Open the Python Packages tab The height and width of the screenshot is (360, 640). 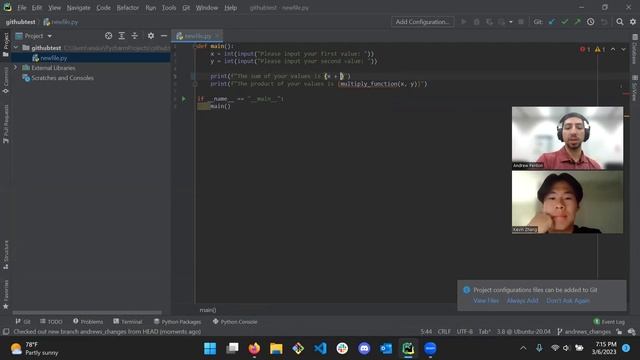177,322
